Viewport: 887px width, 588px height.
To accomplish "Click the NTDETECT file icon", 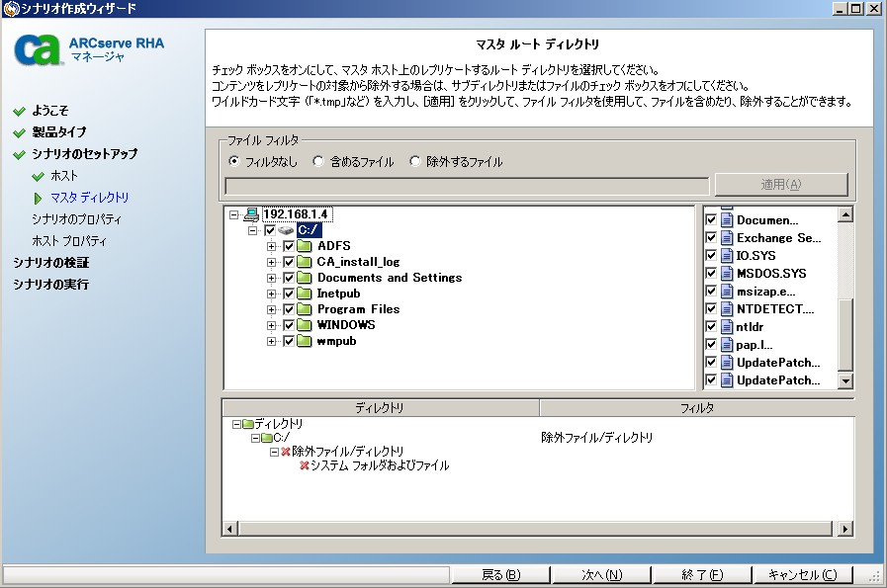I will (x=727, y=309).
